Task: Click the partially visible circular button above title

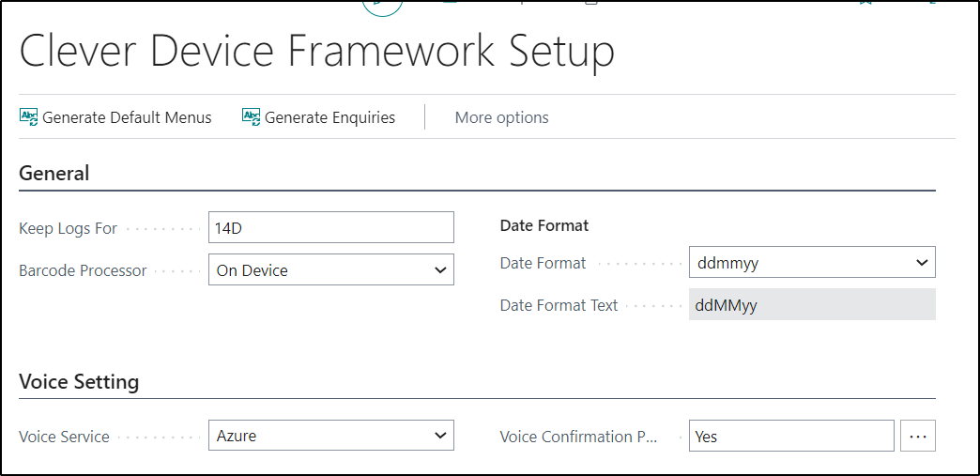Action: pos(382,8)
